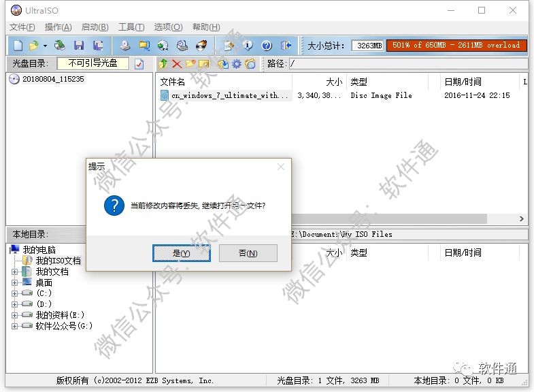Click 否(N) button in prompt dialog
This screenshot has width=534, height=392.
tap(248, 253)
